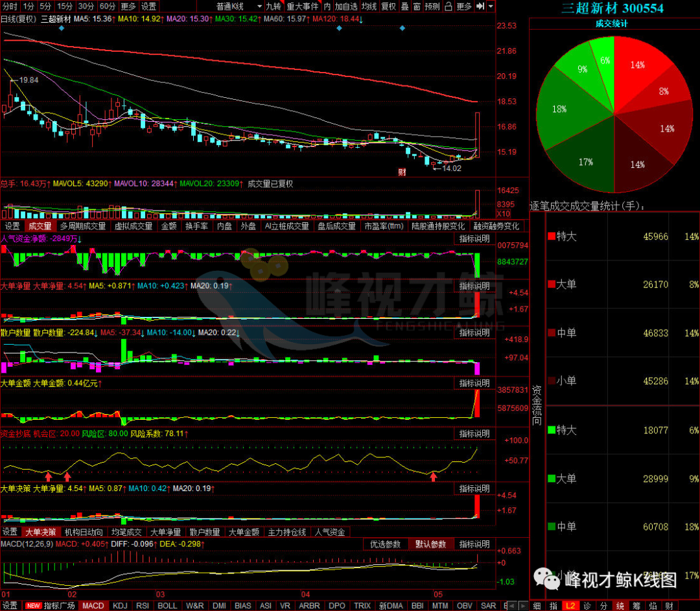Image resolution: width=700 pixels, height=611 pixels.
Task: Click dark red 中单 legend square
Action: pos(552,332)
